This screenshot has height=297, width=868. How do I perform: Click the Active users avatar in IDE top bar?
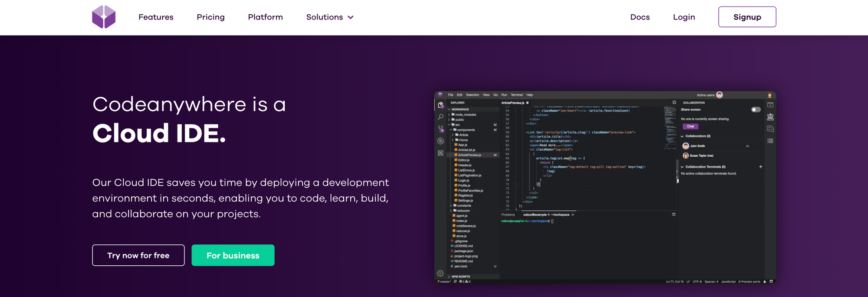point(720,95)
